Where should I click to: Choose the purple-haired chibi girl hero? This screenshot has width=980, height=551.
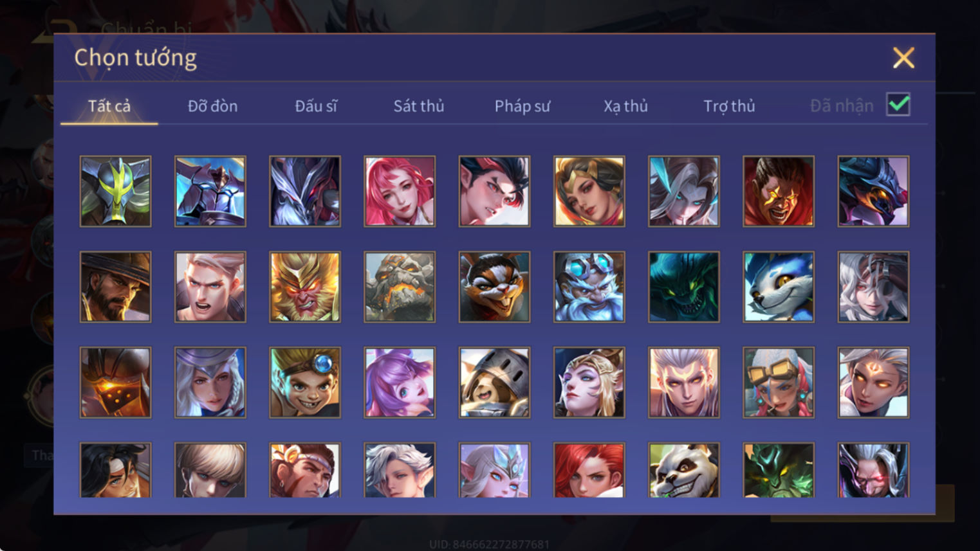[x=400, y=383]
